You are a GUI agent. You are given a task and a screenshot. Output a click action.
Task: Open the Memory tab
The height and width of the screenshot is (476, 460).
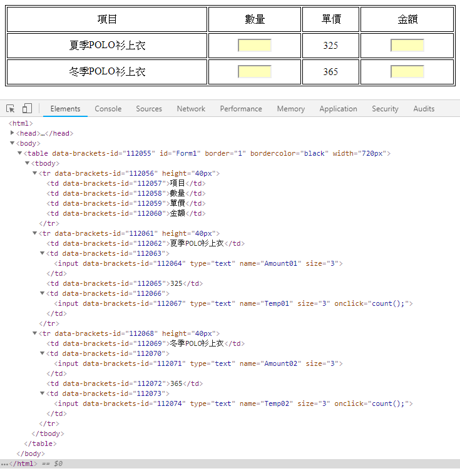[291, 109]
